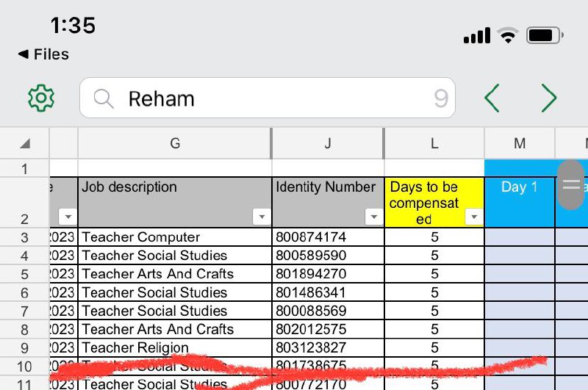Go to the next search result arrow

pyautogui.click(x=548, y=98)
